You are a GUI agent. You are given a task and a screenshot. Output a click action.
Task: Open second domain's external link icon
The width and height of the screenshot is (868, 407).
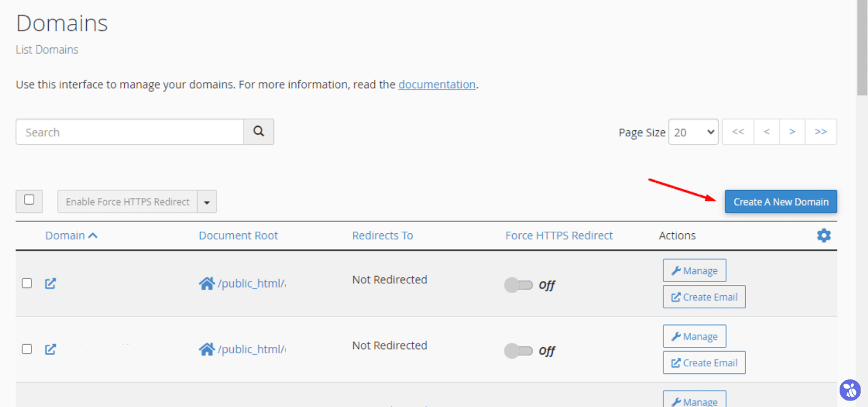[50, 349]
